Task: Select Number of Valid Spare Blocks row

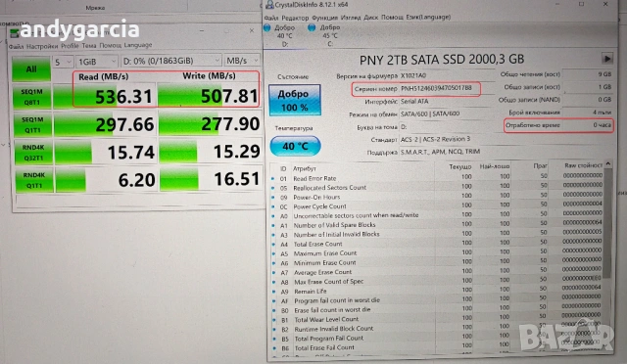Action: [x=437, y=225]
